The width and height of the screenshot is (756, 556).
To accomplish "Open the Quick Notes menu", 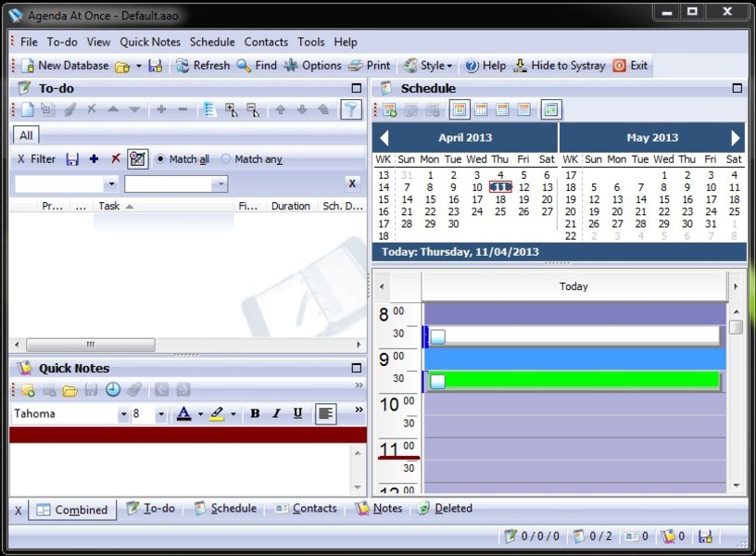I will (150, 42).
